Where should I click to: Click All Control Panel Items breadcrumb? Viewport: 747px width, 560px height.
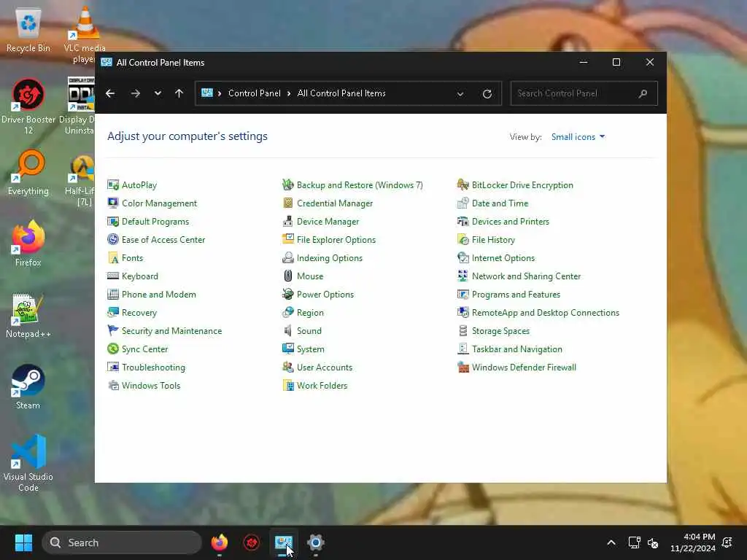pos(341,93)
